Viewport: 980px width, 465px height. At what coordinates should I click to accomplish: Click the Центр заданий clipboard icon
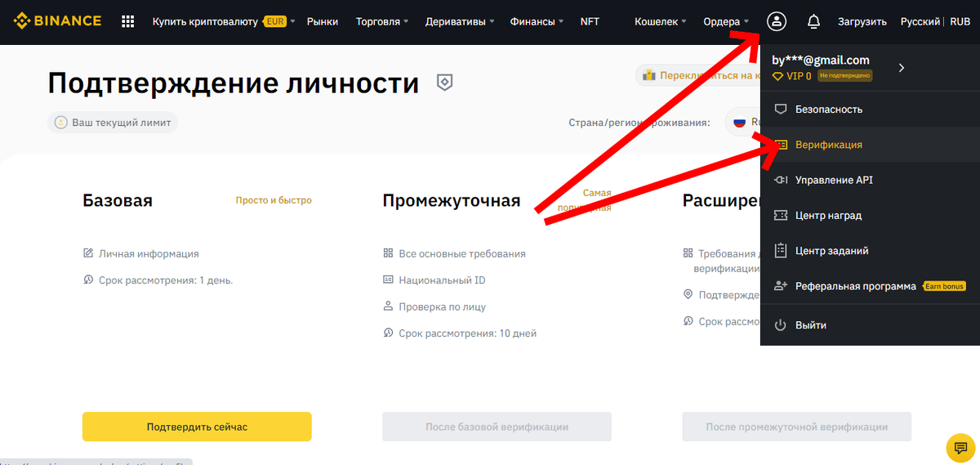780,251
